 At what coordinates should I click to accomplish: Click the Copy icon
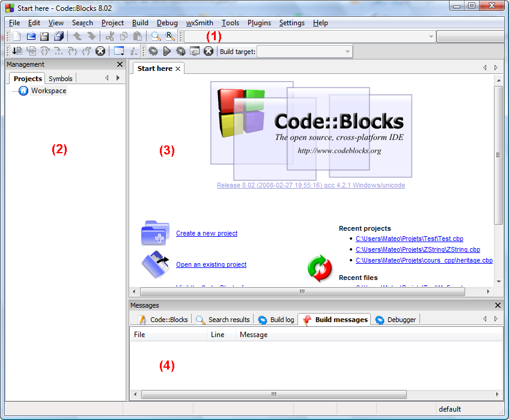[x=124, y=36]
